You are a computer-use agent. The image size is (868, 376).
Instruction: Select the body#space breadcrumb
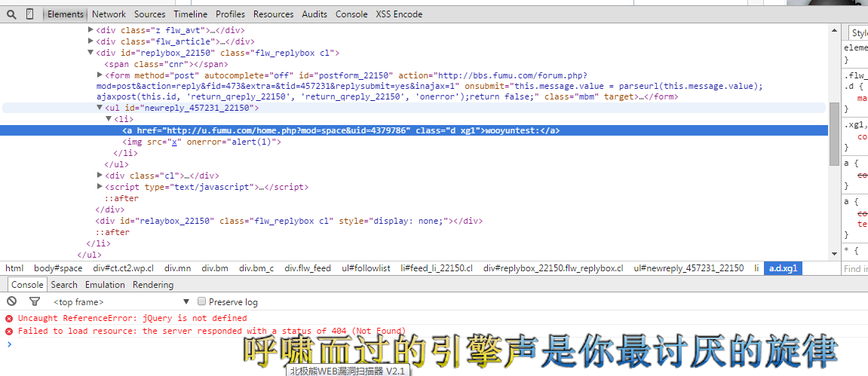click(58, 268)
